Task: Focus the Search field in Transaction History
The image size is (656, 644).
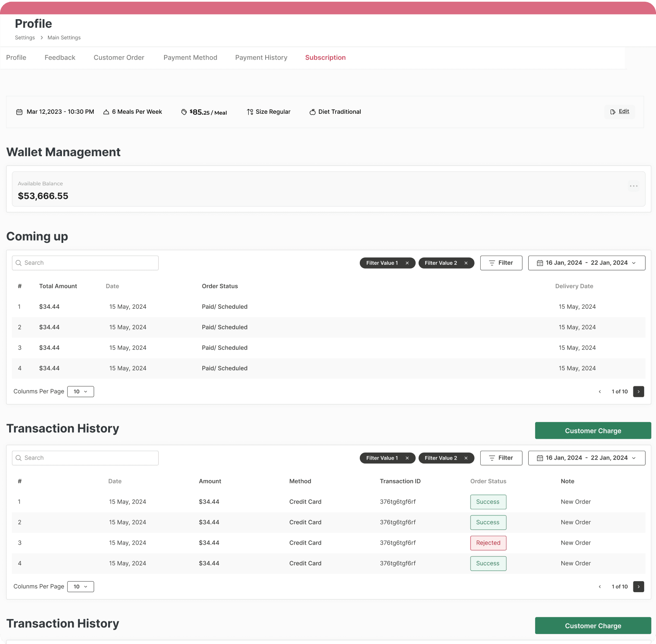Action: [85, 458]
